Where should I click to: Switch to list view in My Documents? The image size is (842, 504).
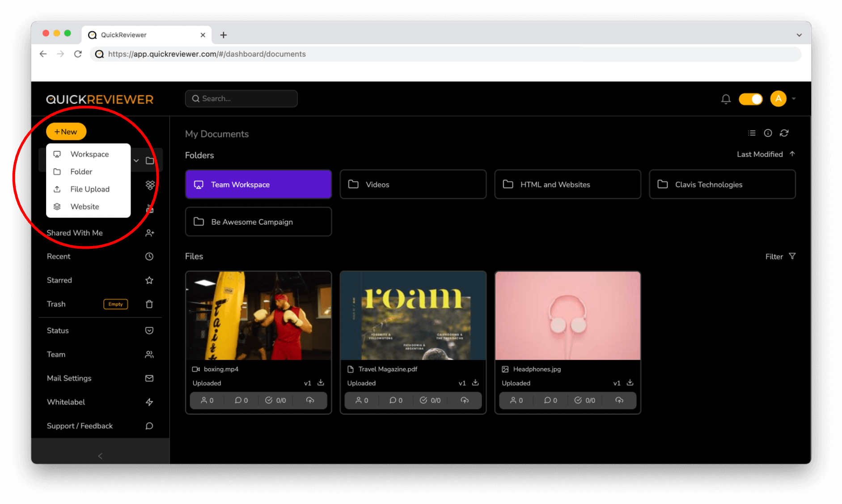(x=752, y=133)
